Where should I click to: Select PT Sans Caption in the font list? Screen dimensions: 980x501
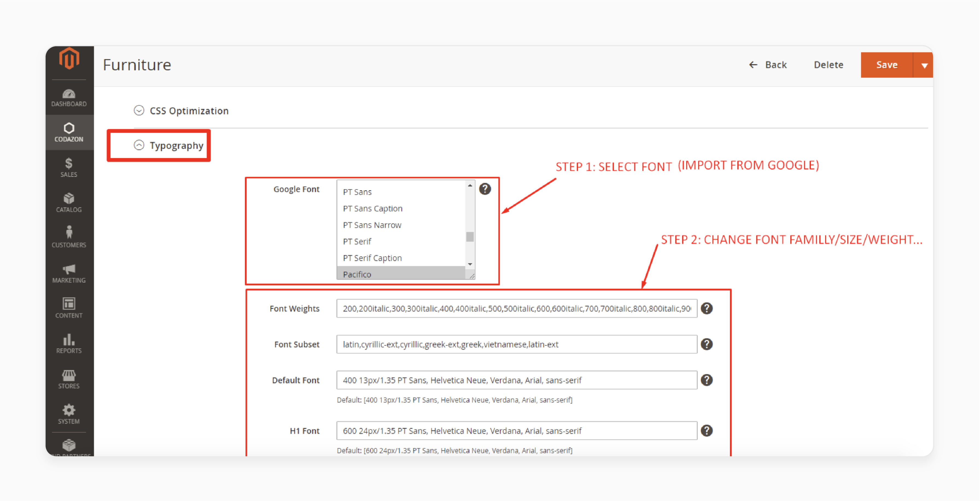(x=401, y=208)
